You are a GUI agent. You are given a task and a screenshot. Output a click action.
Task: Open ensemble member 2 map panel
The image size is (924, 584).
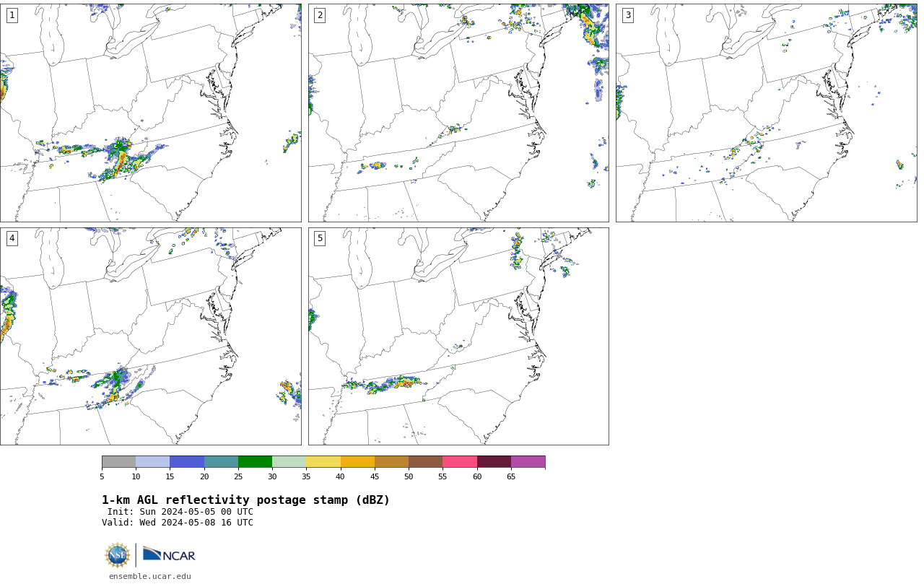tap(458, 113)
